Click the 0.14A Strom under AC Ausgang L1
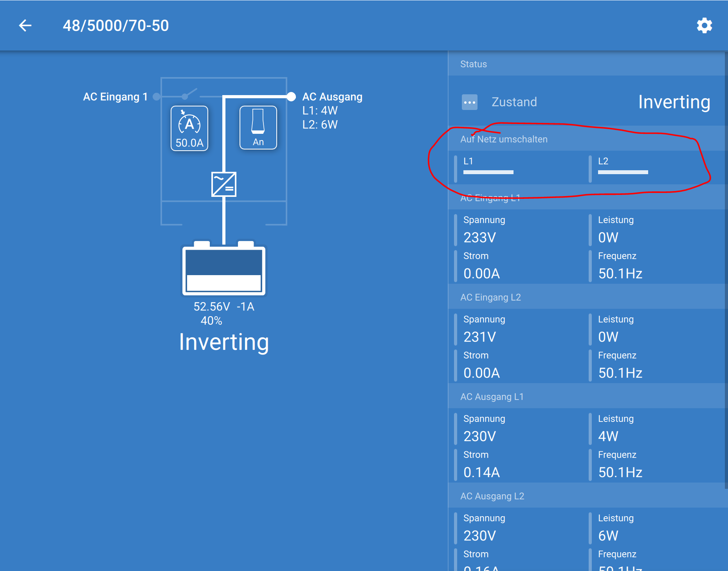The image size is (728, 571). (482, 472)
